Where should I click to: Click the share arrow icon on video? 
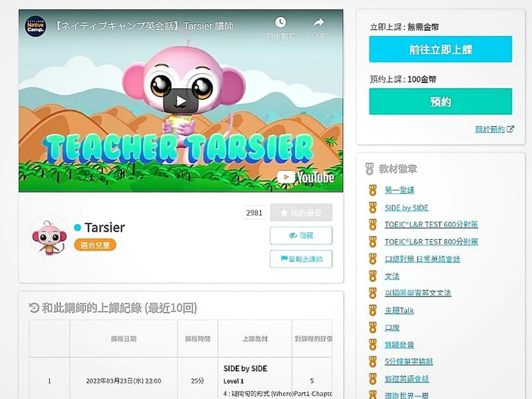[x=318, y=23]
